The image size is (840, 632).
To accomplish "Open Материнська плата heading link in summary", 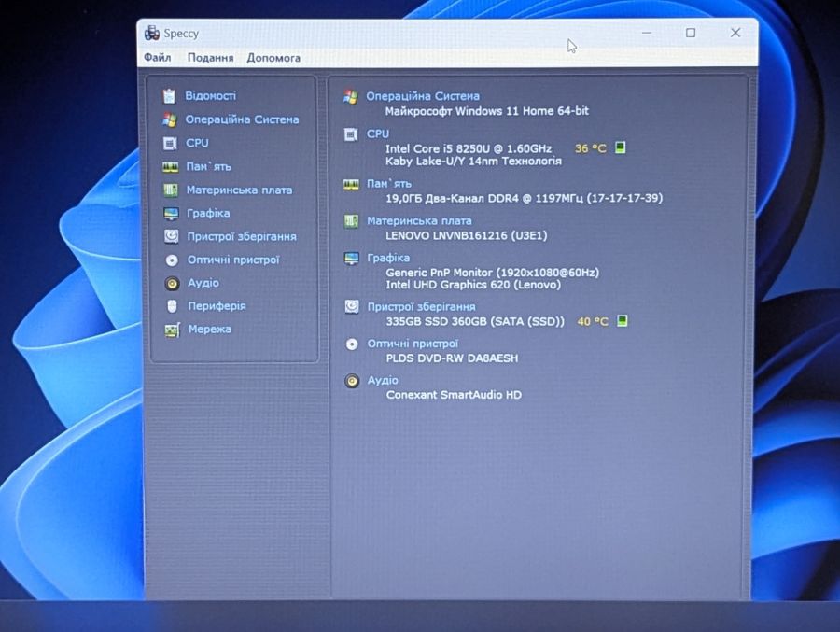I will [419, 220].
